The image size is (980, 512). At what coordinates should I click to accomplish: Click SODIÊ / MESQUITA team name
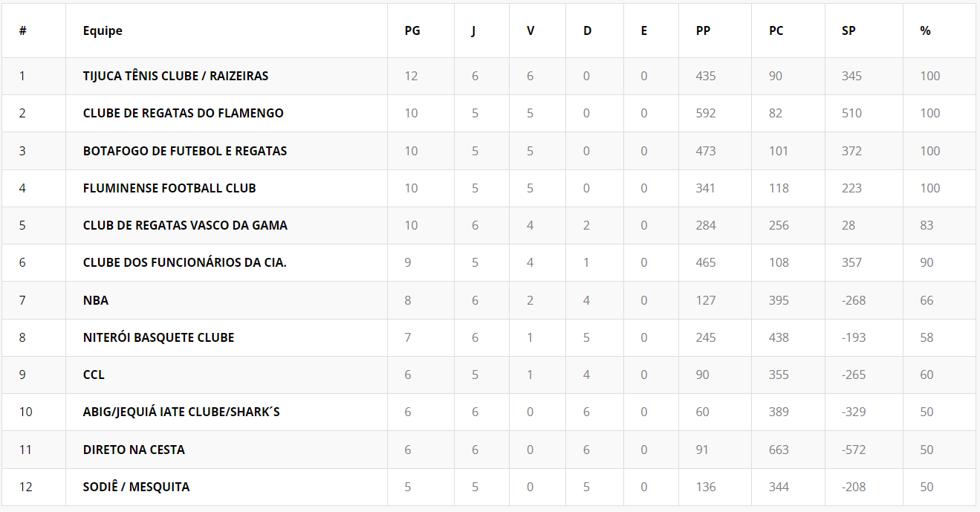click(136, 487)
